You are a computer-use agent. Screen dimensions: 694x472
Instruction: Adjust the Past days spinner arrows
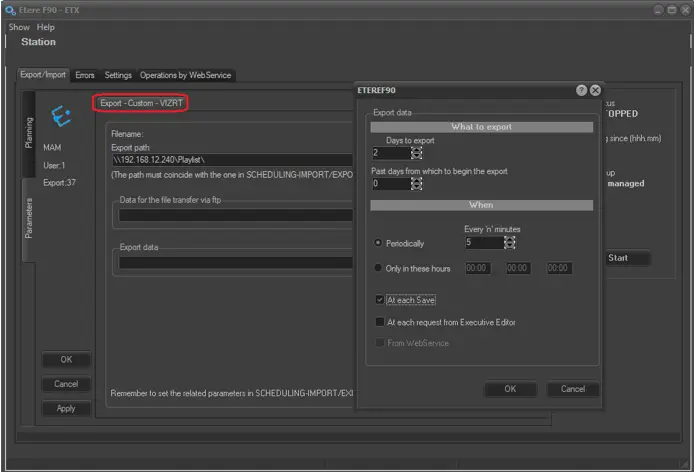coord(416,184)
